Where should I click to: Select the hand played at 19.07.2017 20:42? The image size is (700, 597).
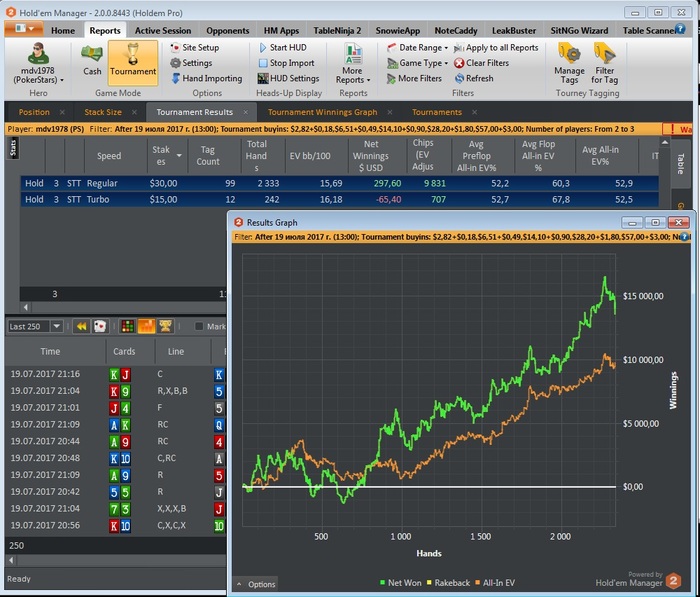tap(115, 492)
